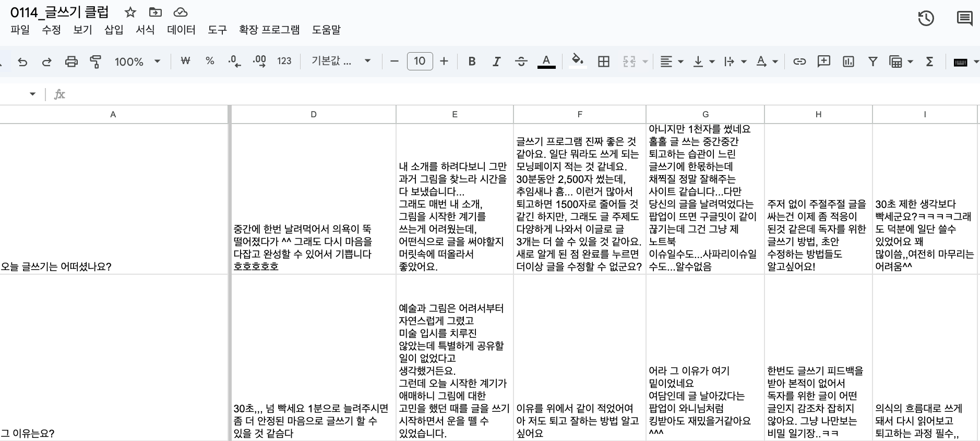Create a filter
Viewport: 980px width, 441px height.
pyautogui.click(x=873, y=62)
